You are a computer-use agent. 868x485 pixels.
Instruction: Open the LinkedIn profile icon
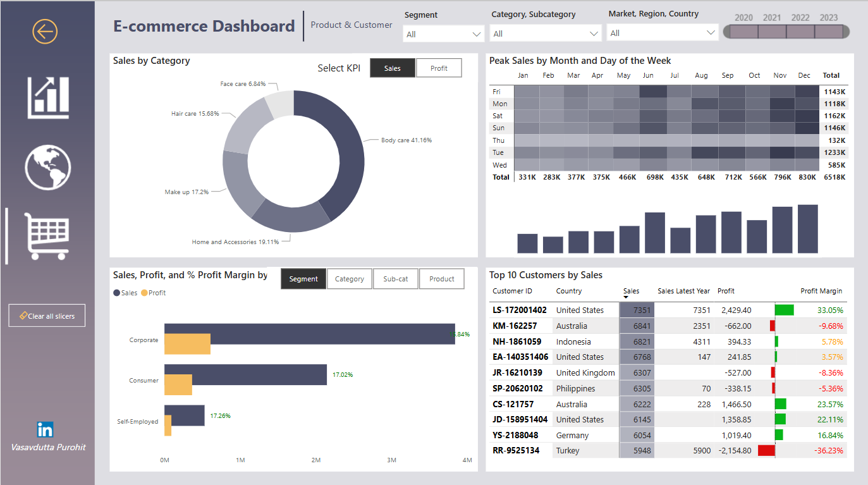pyautogui.click(x=45, y=430)
